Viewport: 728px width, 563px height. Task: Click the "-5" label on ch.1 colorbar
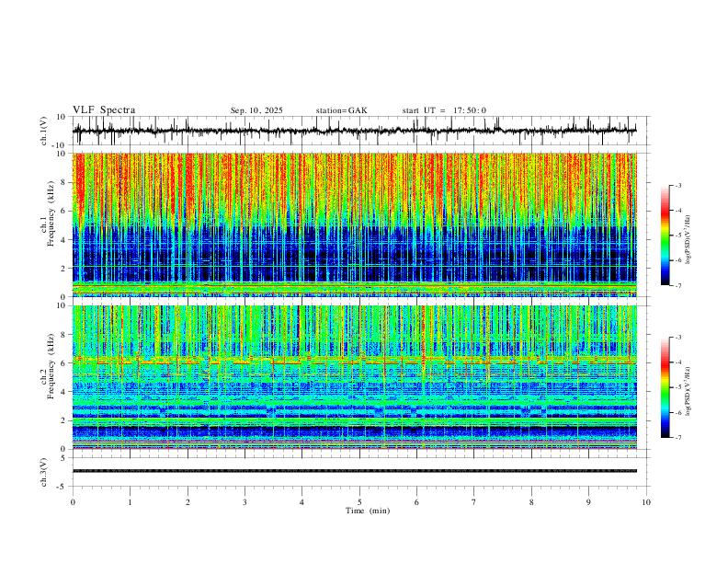[678, 236]
